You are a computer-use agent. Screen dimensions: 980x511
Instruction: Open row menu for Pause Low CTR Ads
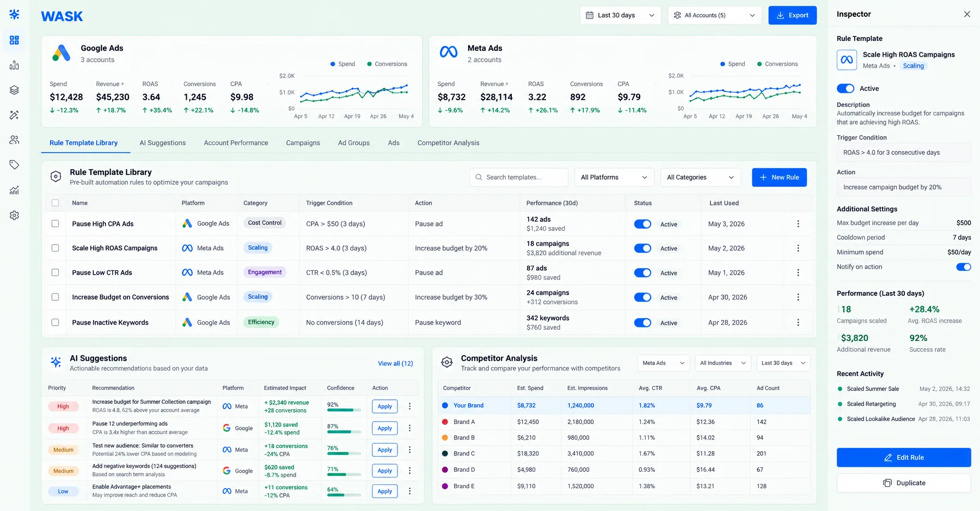pos(798,272)
